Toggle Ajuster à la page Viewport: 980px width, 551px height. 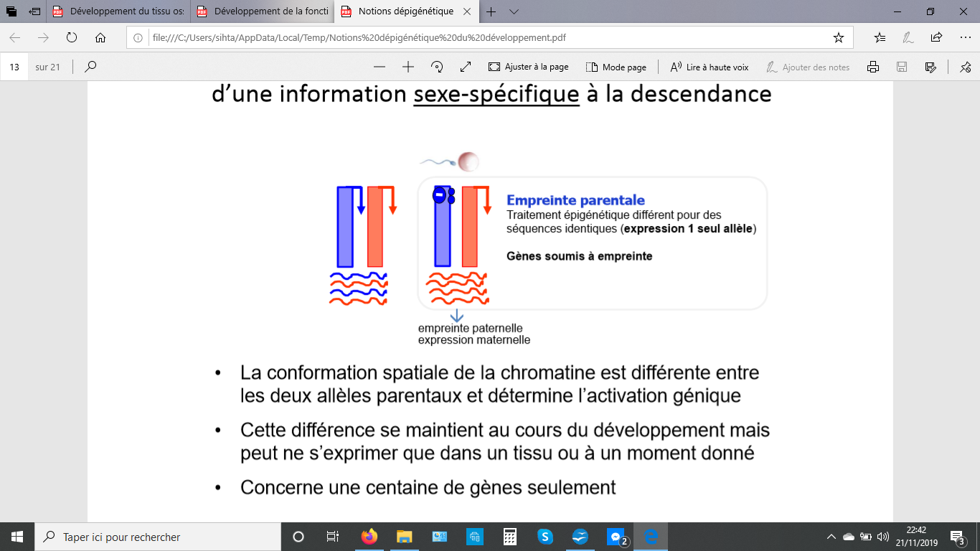click(529, 67)
